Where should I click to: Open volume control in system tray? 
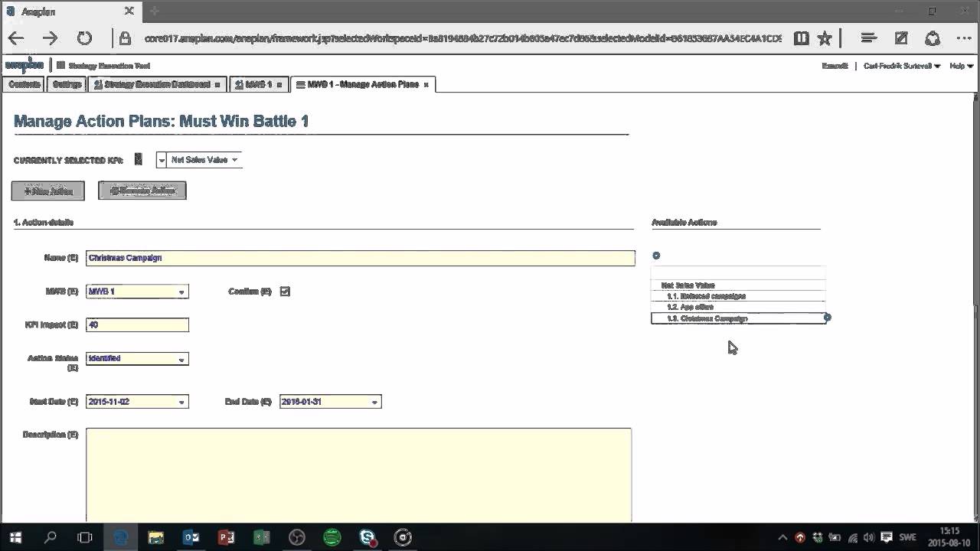(x=870, y=538)
